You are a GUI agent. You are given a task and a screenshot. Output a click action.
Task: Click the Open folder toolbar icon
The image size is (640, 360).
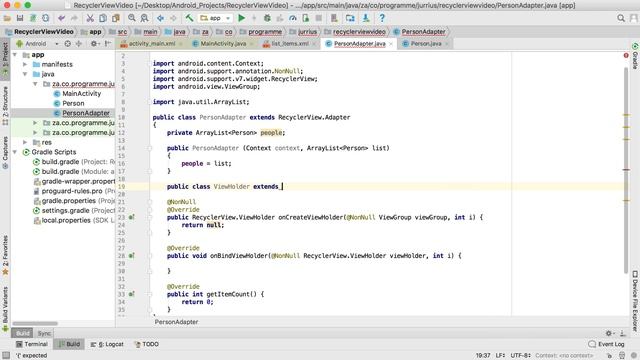[x=7, y=18]
